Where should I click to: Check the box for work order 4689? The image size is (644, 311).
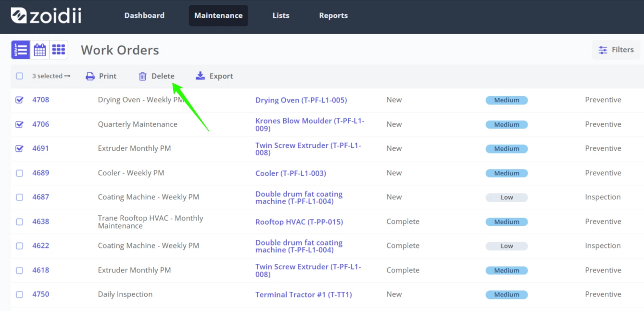click(x=19, y=173)
